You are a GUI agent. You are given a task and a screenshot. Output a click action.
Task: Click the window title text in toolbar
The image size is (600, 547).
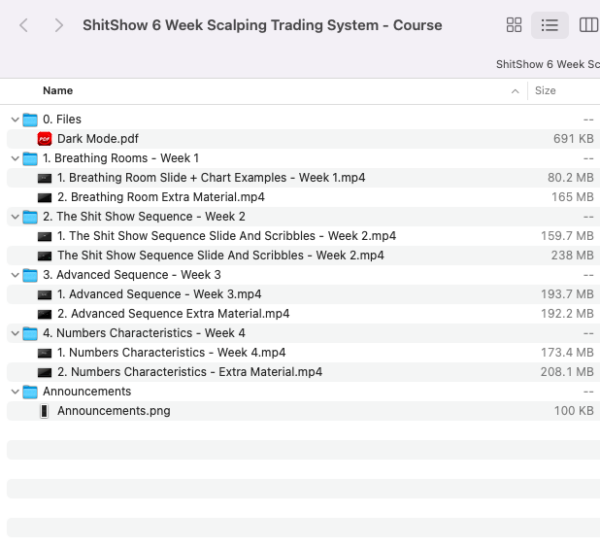262,25
